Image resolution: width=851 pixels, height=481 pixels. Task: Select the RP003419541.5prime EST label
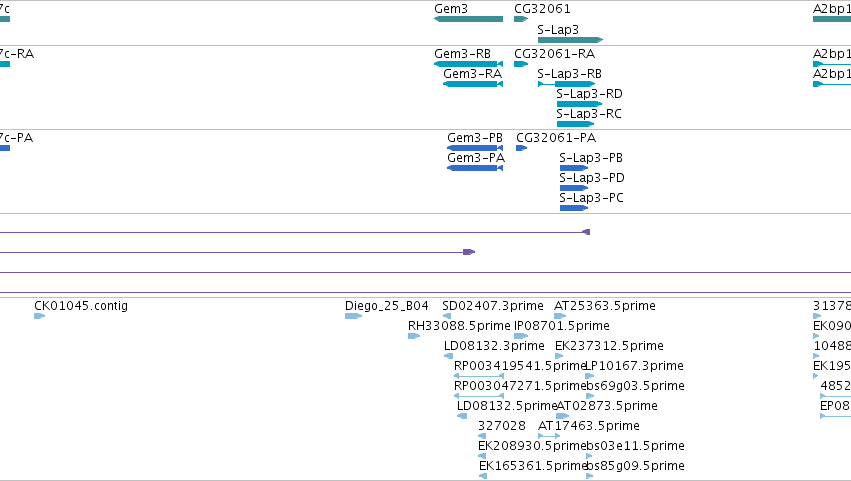point(520,366)
